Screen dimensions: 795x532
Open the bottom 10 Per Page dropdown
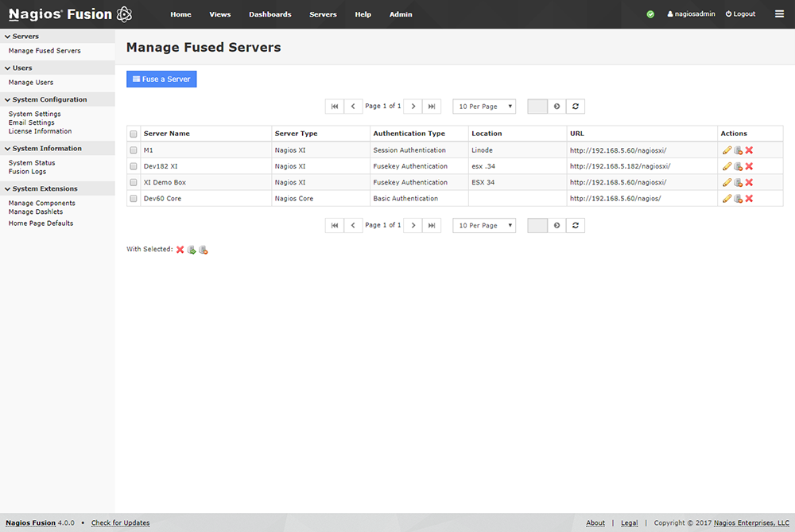(x=484, y=225)
